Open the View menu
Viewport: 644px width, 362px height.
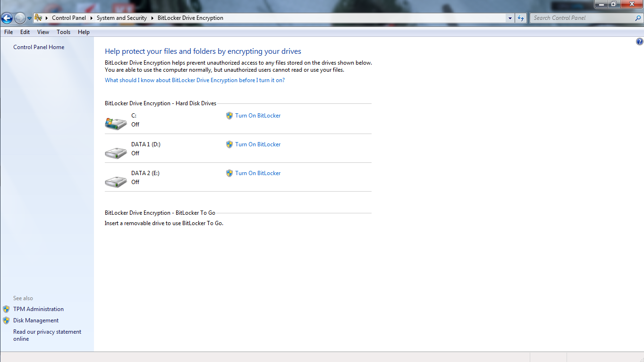click(43, 32)
